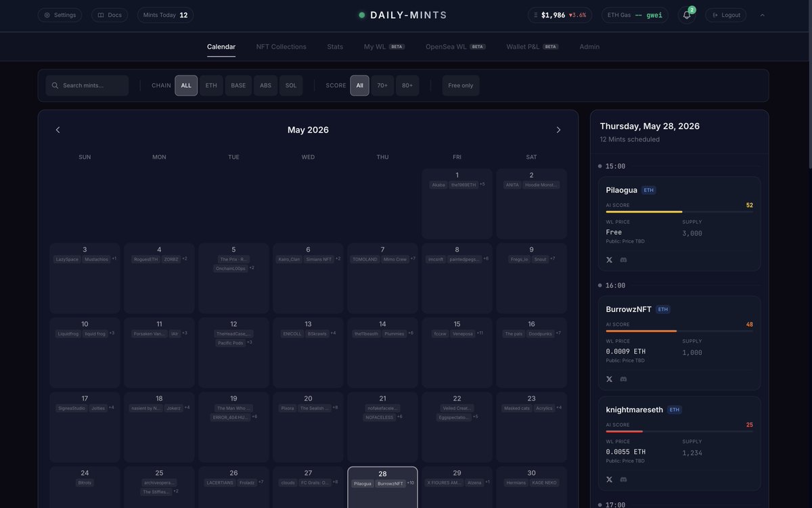Open the knightmareseth mint card title
This screenshot has width=812, height=508.
[x=634, y=409]
